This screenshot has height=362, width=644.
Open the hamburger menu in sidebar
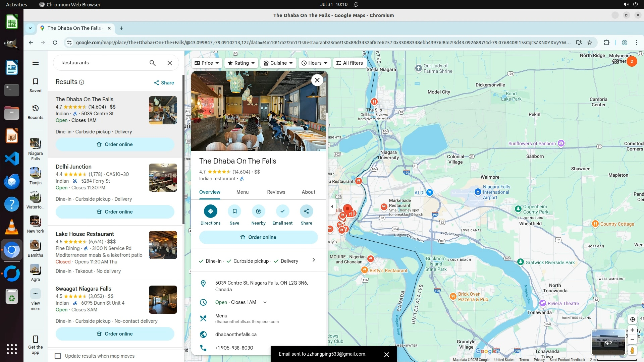point(36,63)
